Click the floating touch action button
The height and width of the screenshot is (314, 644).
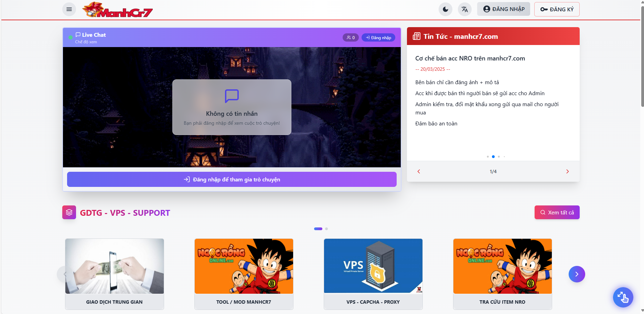pos(623,297)
